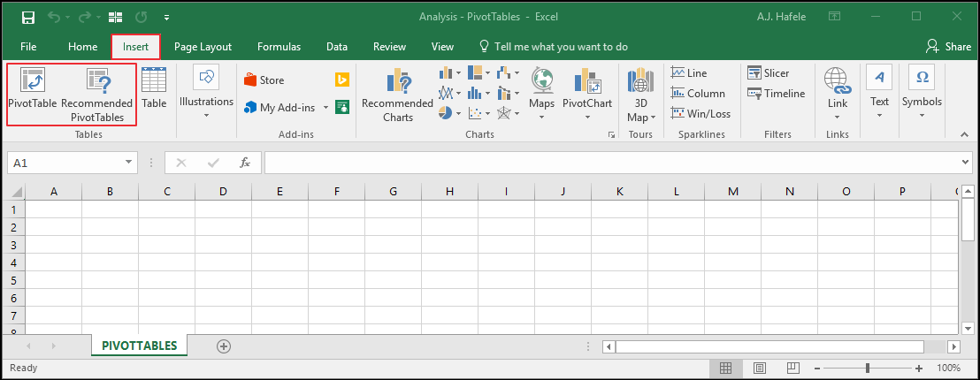Viewport: 980px width, 380px height.
Task: Expand the Name Box dropdown arrow
Action: pyautogui.click(x=129, y=163)
